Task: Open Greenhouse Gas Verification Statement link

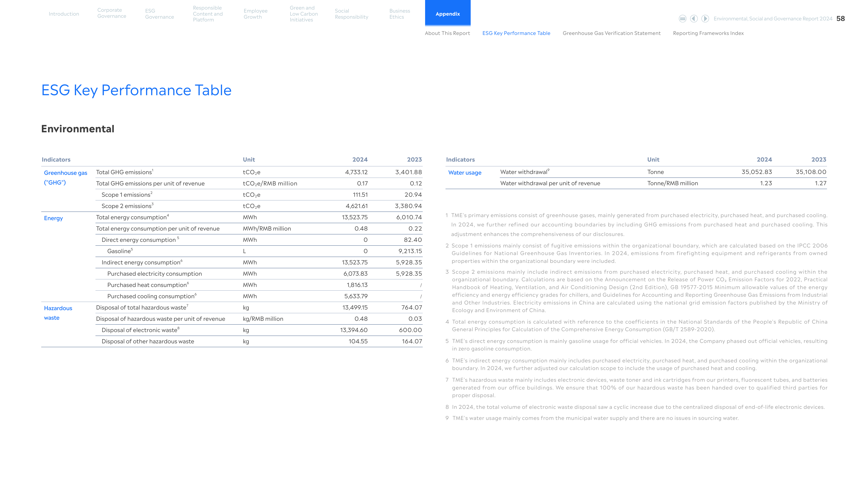Action: [x=612, y=33]
